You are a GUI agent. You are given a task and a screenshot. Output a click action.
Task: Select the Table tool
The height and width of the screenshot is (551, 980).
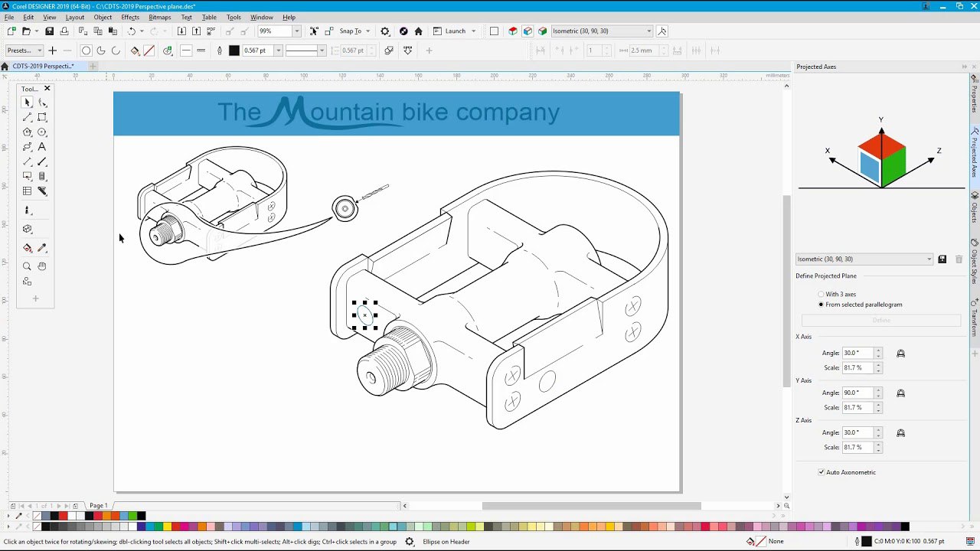(28, 191)
